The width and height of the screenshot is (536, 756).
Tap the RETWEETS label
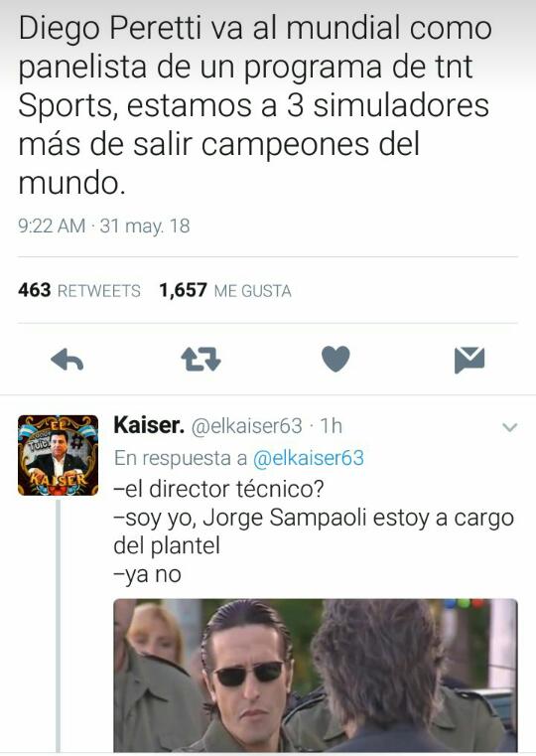[99, 291]
